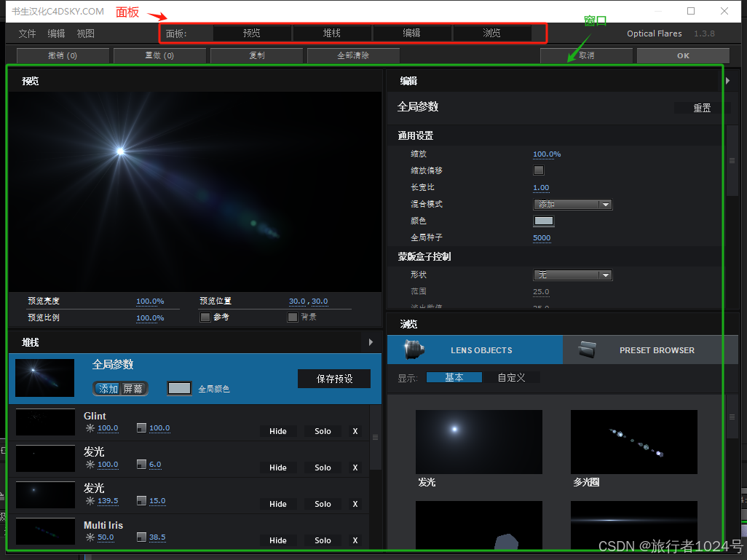Open the 编辑 menu in menu bar

coord(56,33)
